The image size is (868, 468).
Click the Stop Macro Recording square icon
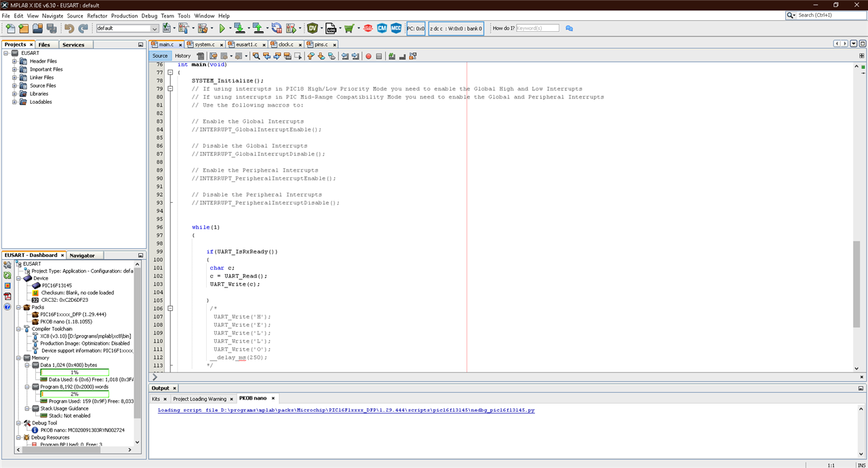tap(379, 56)
